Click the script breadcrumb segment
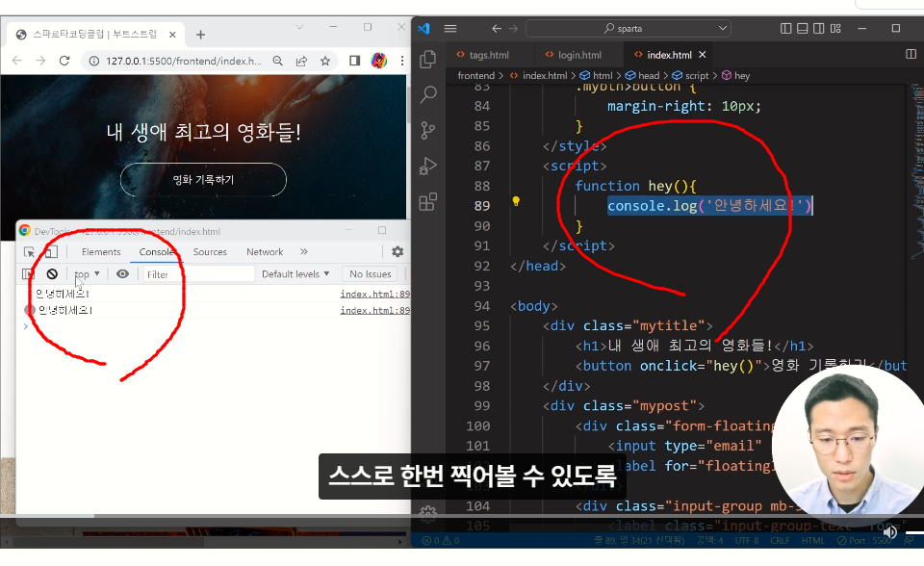924x566 pixels. tap(691, 75)
